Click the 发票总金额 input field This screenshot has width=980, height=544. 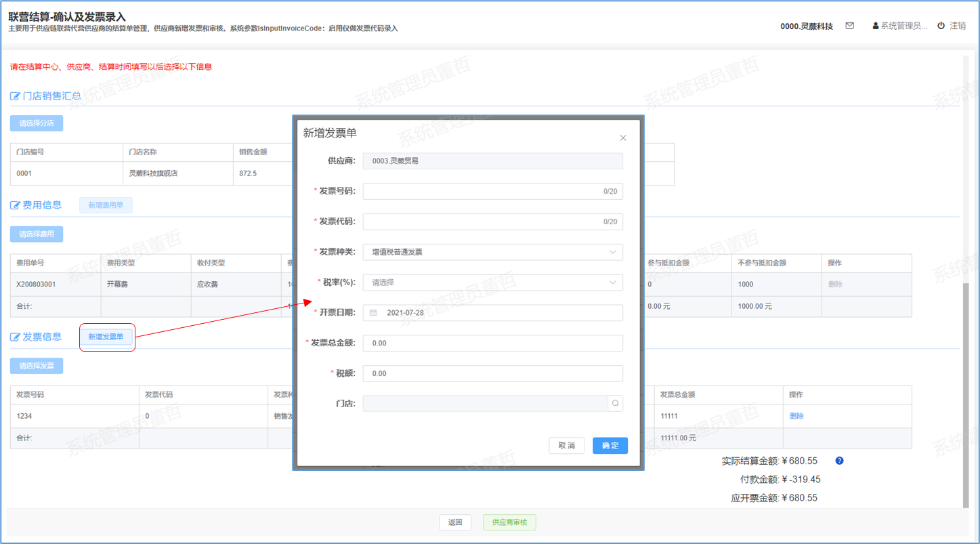tap(492, 343)
